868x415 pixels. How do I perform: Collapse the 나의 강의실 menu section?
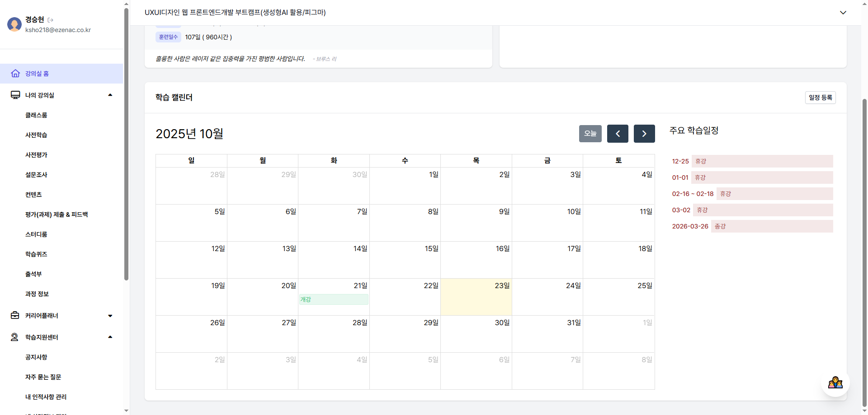[110, 95]
